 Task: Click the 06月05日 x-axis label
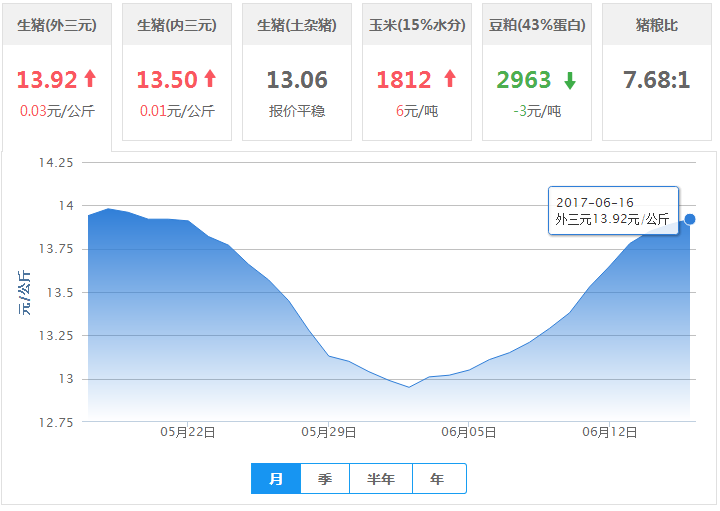[469, 432]
